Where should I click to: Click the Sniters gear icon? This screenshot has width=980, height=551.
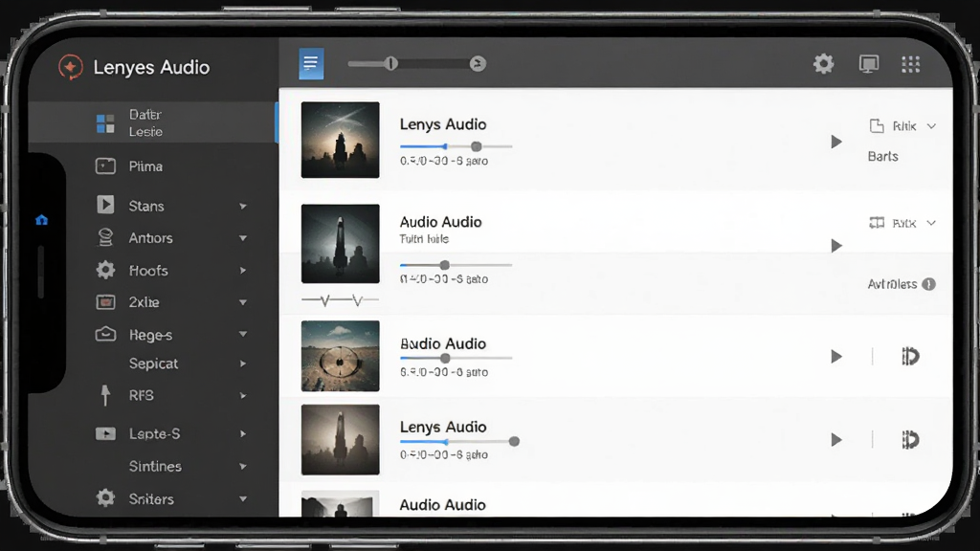coord(105,497)
